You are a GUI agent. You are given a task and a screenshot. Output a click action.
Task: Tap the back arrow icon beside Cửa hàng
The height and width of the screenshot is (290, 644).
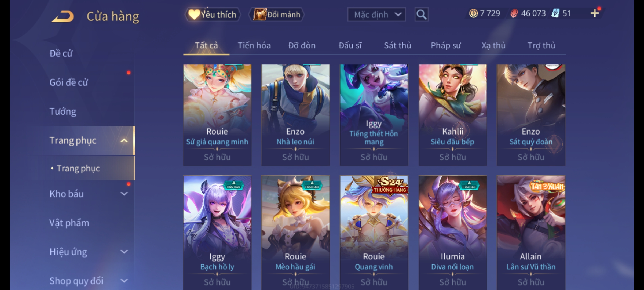coord(63,17)
